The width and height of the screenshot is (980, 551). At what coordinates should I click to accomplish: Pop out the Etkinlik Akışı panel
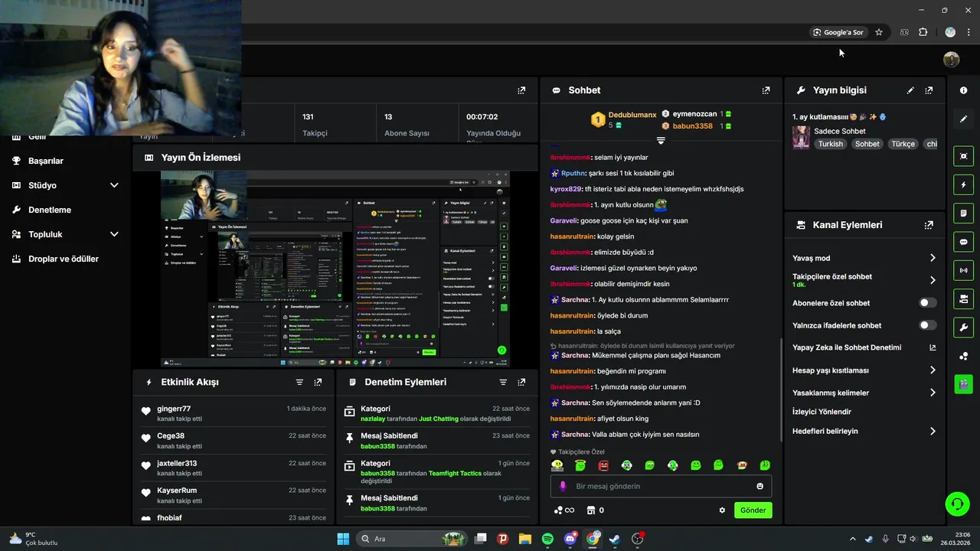(318, 382)
